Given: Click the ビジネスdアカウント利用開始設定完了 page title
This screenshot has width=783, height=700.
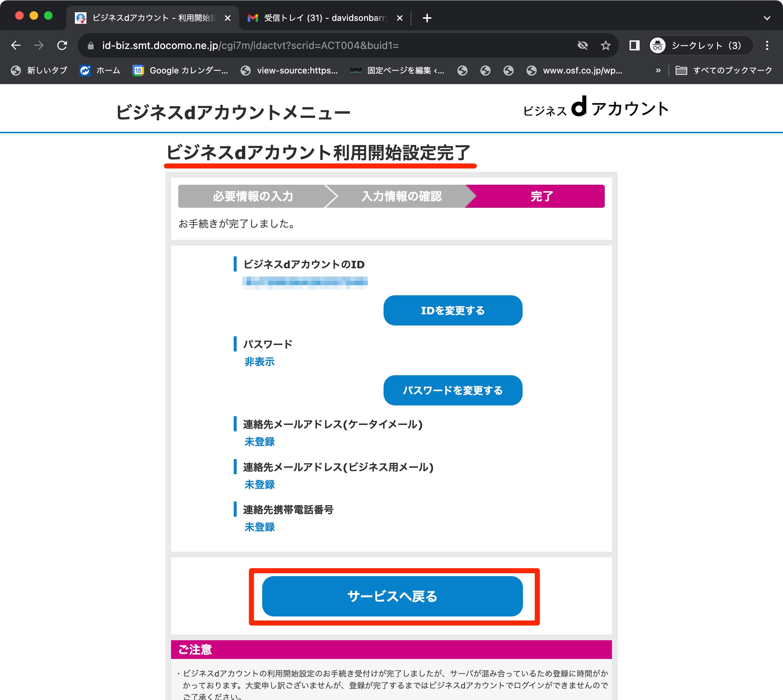Looking at the screenshot, I should pyautogui.click(x=318, y=153).
